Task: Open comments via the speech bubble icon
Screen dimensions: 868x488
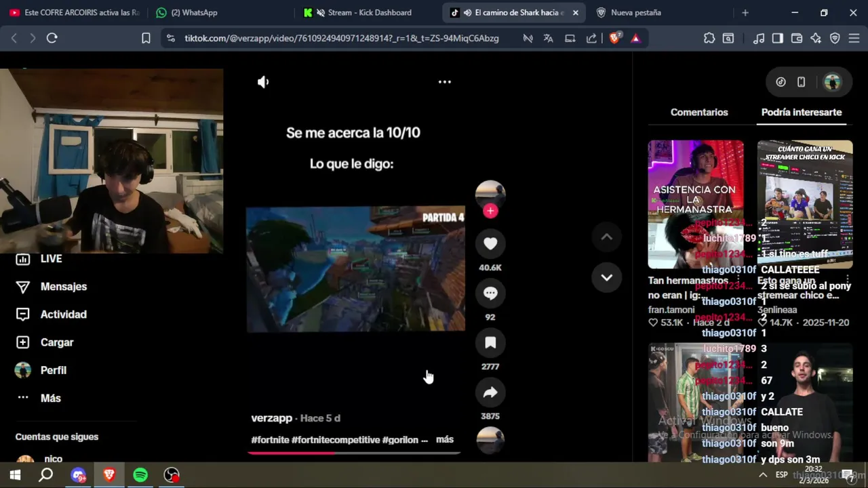Action: (x=490, y=293)
